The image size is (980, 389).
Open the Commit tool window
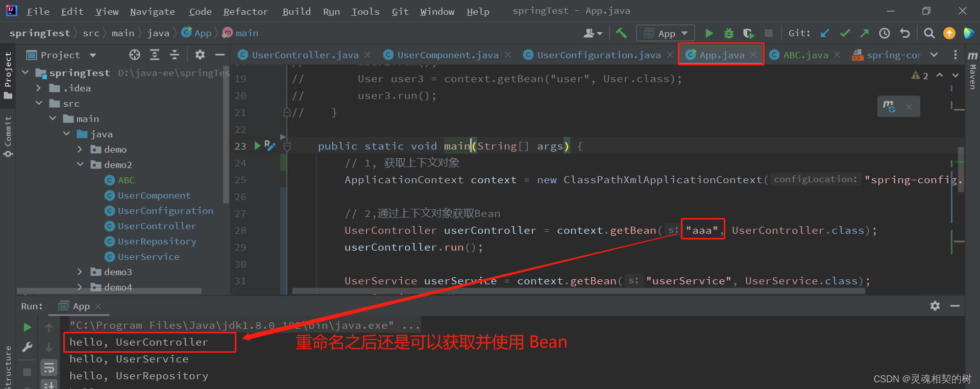[8, 136]
